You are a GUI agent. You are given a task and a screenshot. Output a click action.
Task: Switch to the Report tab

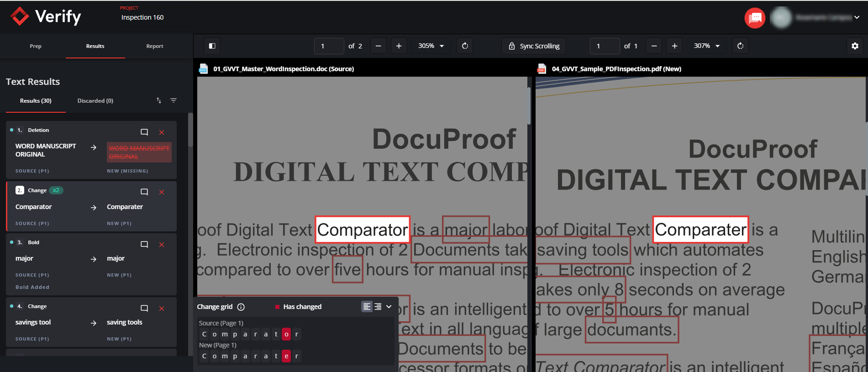[x=154, y=46]
